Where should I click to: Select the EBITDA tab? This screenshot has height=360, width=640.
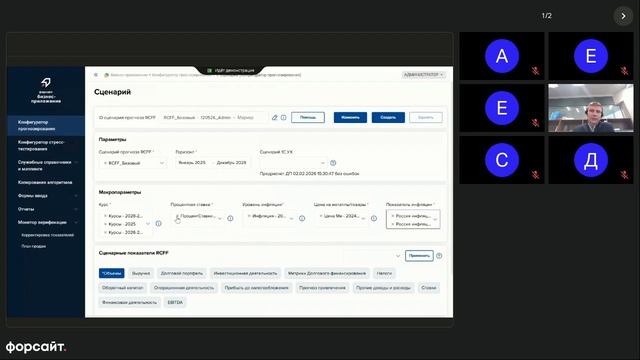(x=175, y=302)
